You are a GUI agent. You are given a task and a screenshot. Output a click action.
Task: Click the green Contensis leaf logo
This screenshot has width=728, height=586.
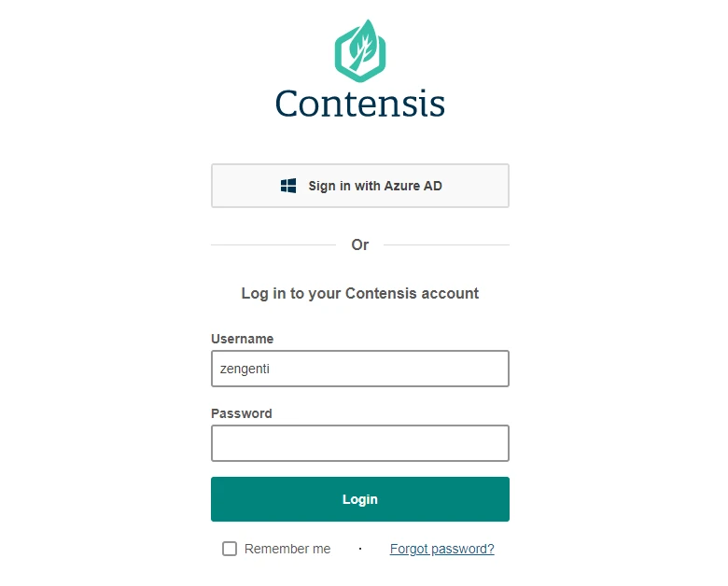pos(360,50)
